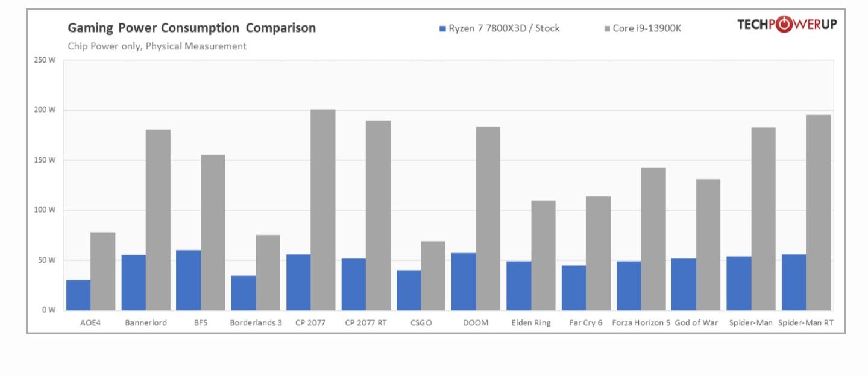The height and width of the screenshot is (376, 868).
Task: Click the 'Spider-Man' axis label
Action: coord(751,322)
